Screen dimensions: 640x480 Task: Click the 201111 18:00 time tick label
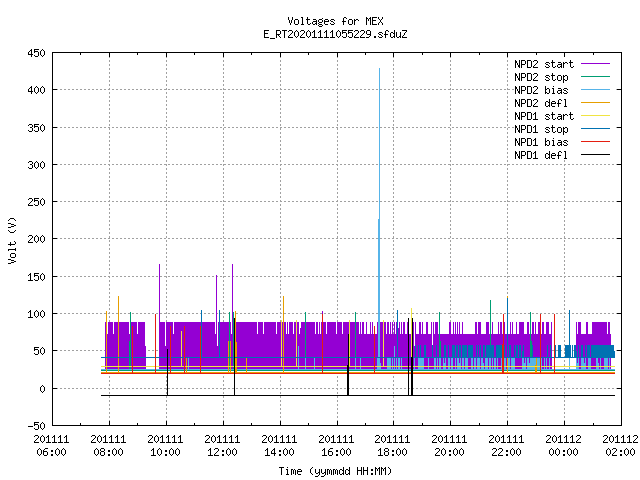pyautogui.click(x=393, y=446)
